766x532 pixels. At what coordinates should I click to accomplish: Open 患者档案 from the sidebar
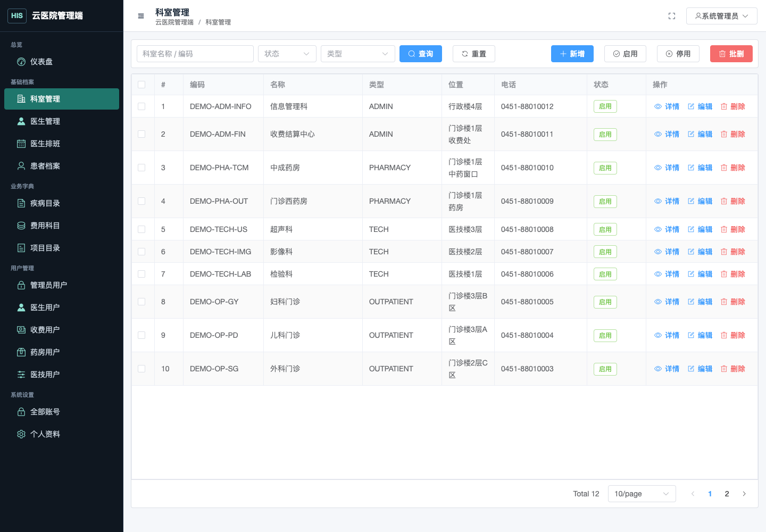62,166
